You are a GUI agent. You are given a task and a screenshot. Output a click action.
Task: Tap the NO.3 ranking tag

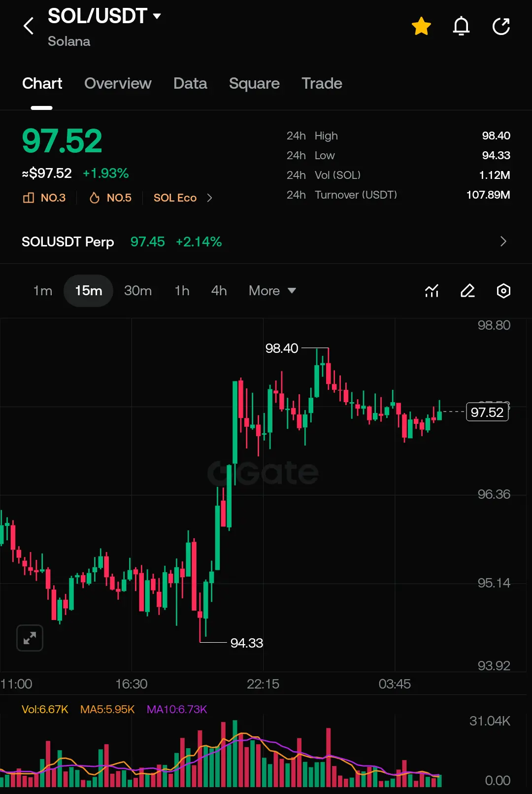tap(44, 198)
